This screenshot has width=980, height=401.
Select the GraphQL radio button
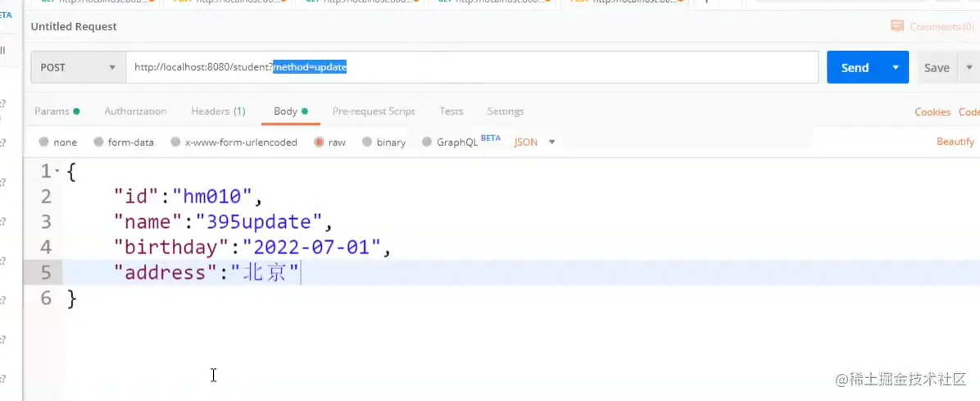coord(427,142)
